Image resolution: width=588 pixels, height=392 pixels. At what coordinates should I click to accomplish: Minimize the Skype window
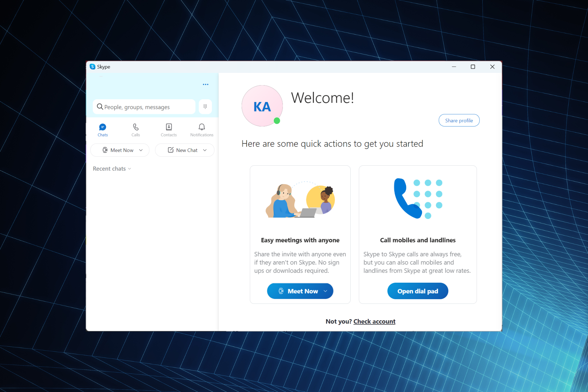pos(454,67)
